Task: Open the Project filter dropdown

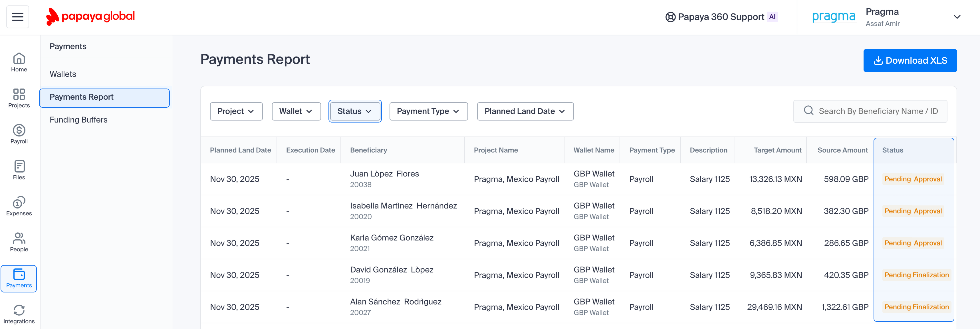Action: (x=236, y=111)
